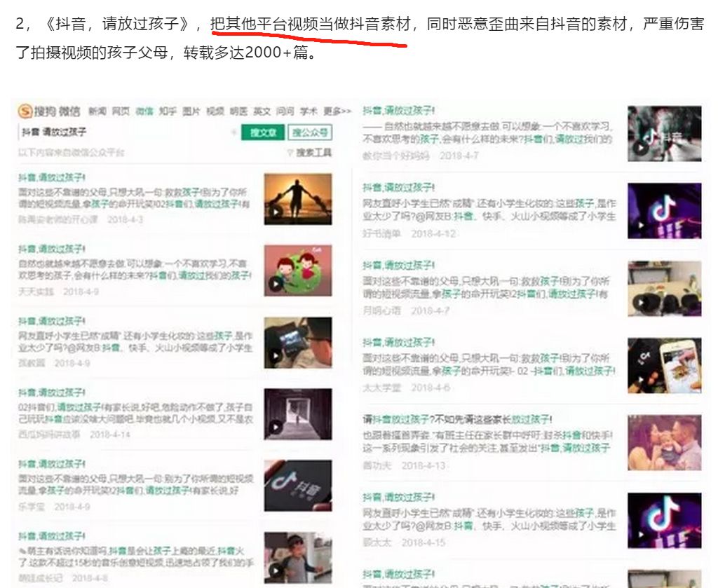The height and width of the screenshot is (588, 718).
Task: Switch to the 知乎 search tab
Action: click(167, 111)
